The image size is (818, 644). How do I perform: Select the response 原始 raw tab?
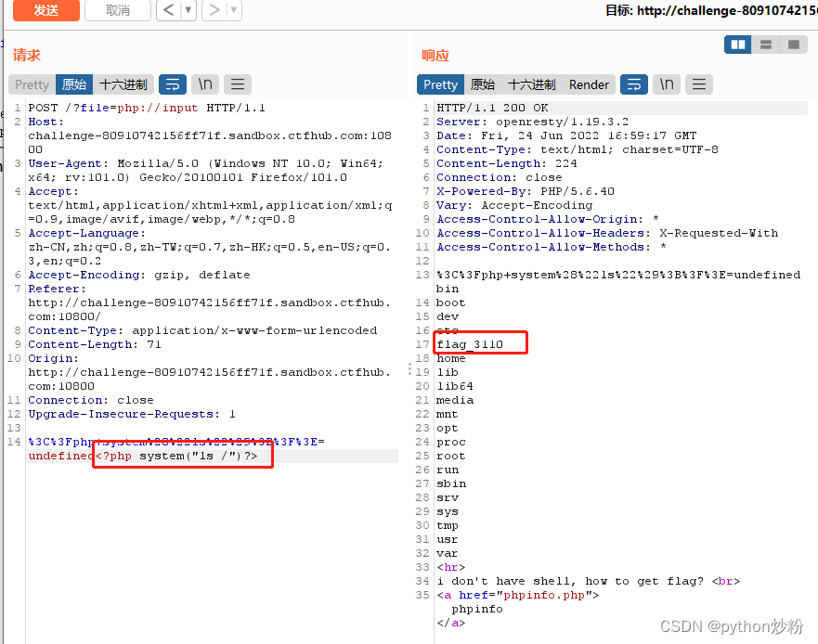point(483,84)
